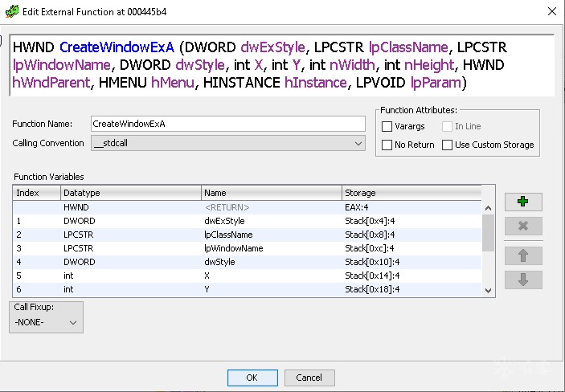The height and width of the screenshot is (392, 565).
Task: Click nWidth in the signature text
Action: [352, 65]
